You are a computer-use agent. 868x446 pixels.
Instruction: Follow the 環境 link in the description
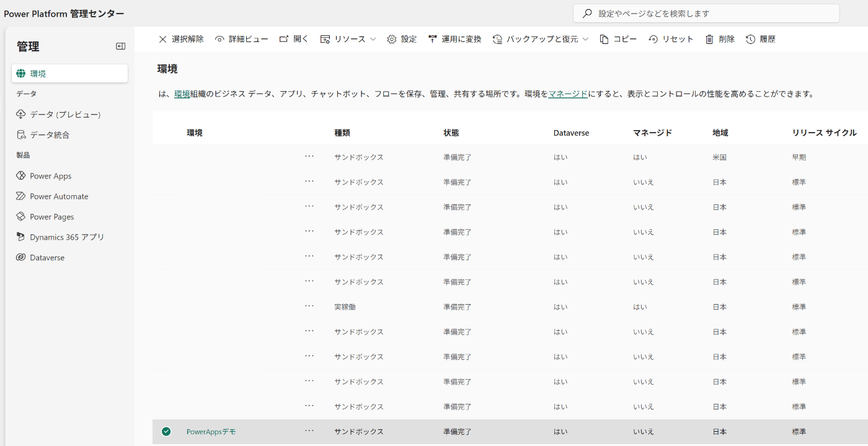[182, 94]
